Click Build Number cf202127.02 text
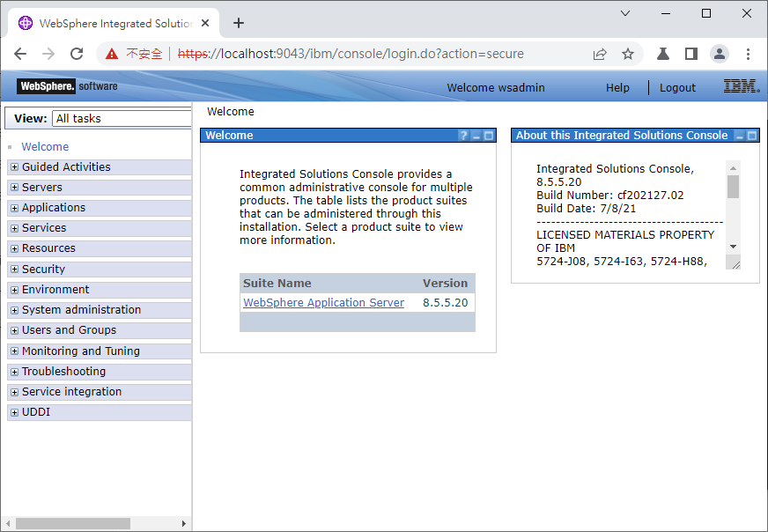Image resolution: width=768 pixels, height=532 pixels. [609, 195]
